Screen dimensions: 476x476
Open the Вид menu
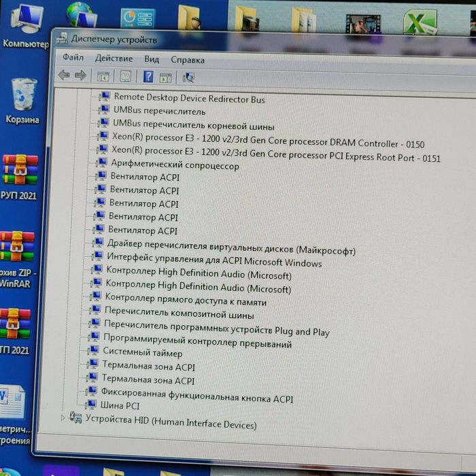click(x=152, y=59)
